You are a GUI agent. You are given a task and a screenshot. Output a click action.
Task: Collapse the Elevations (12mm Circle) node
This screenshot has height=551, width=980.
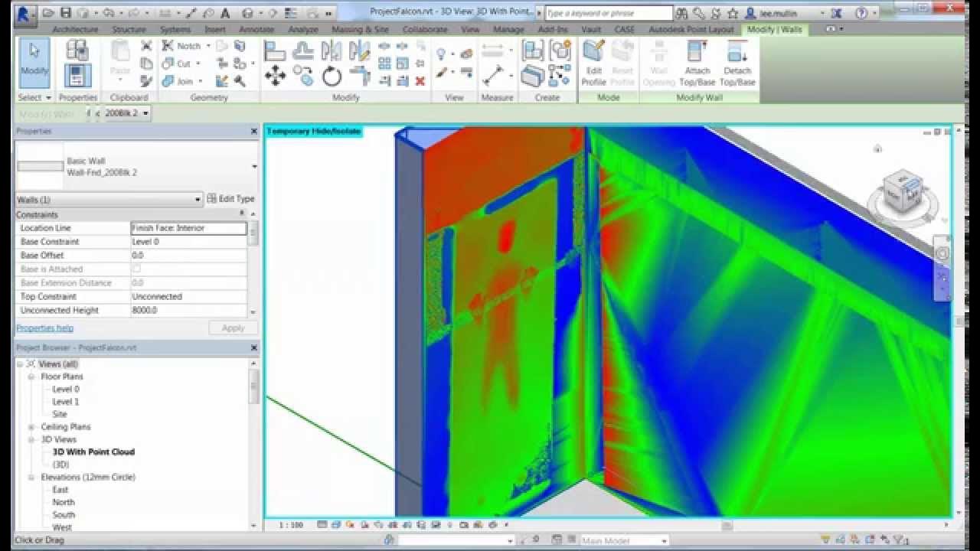(x=31, y=477)
